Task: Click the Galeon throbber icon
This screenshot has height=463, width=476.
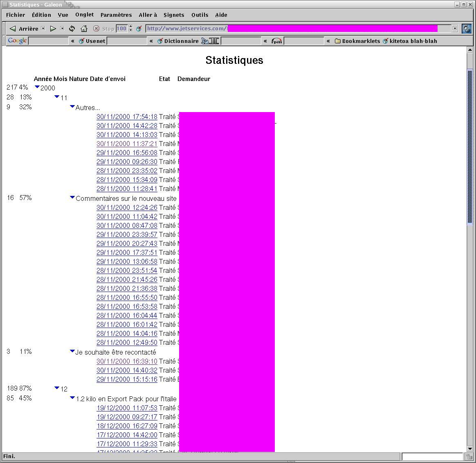Action: tap(467, 29)
